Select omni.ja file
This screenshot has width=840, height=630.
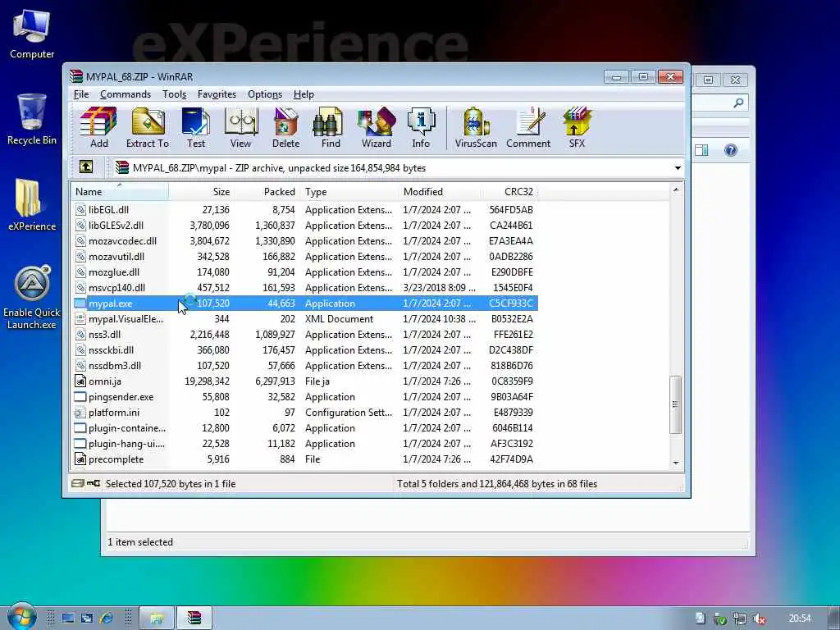click(304, 381)
